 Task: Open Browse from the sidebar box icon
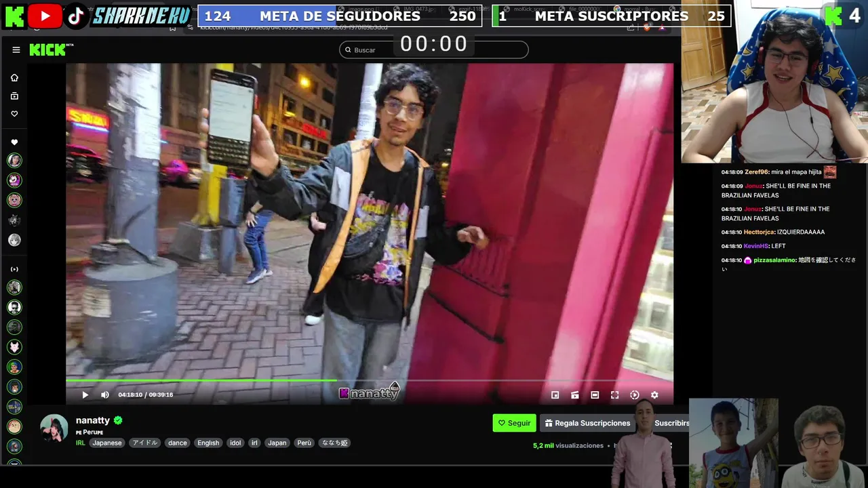[x=14, y=96]
